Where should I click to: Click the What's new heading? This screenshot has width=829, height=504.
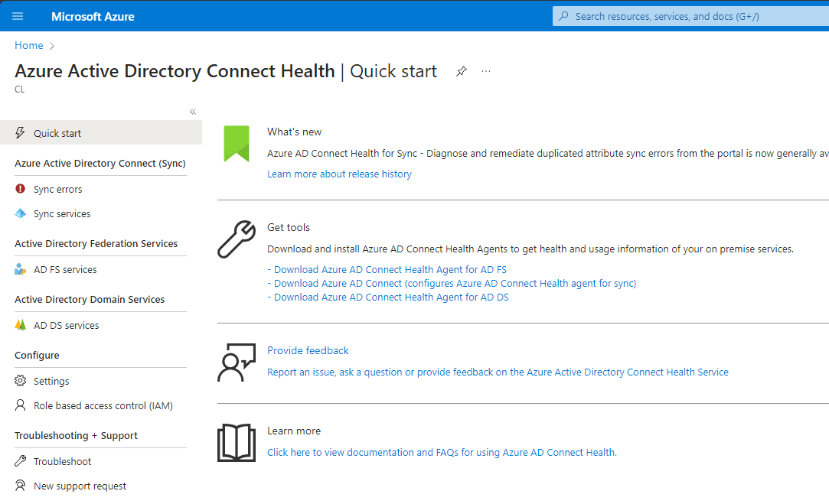coord(295,132)
